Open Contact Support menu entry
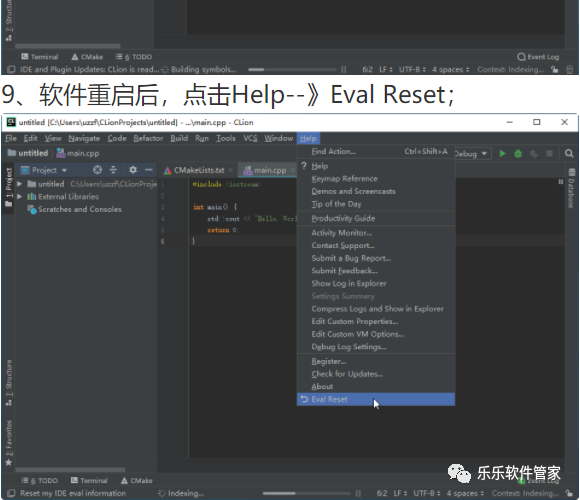This screenshot has height=500, width=580. (376, 246)
